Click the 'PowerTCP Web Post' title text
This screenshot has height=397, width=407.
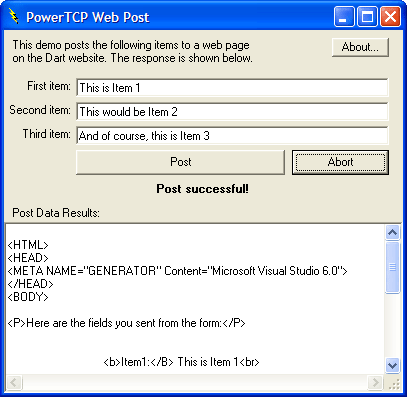pyautogui.click(x=88, y=17)
